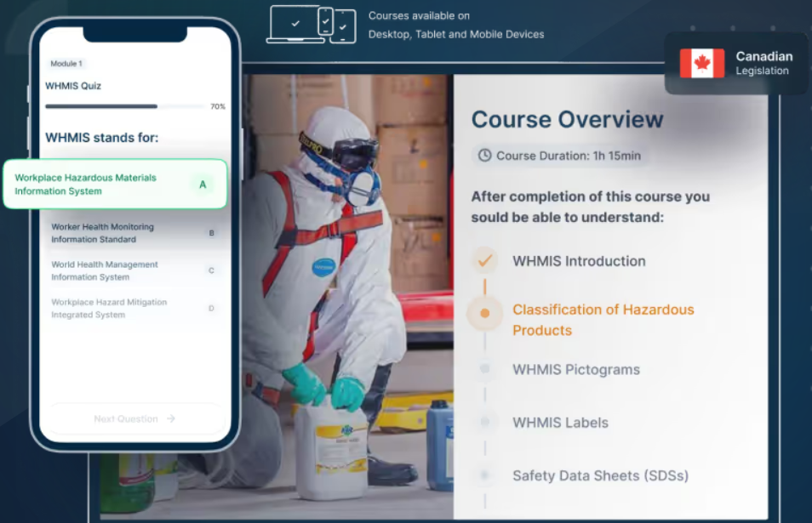The image size is (812, 523).
Task: Click the laptop device icon
Action: point(295,24)
